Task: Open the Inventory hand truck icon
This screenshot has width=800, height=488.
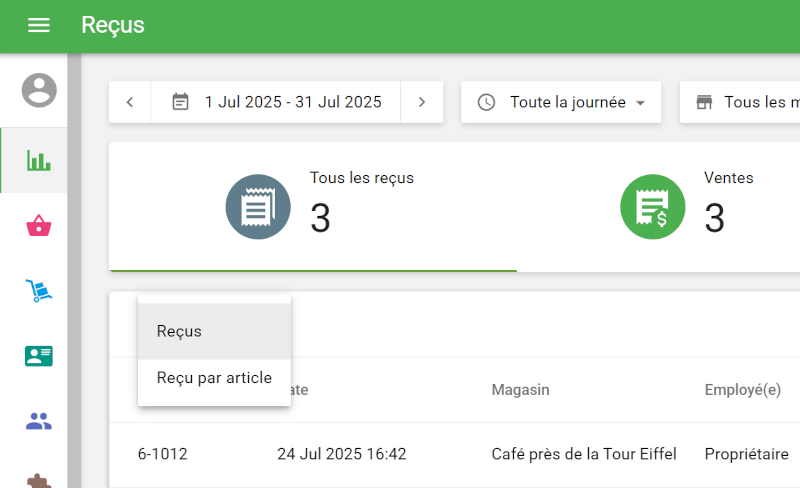Action: pos(39,291)
